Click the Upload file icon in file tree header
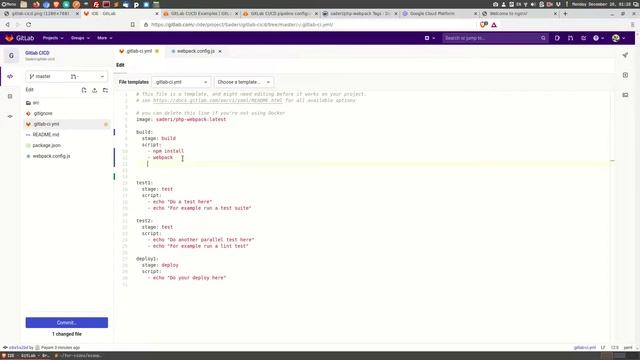The height and width of the screenshot is (360, 640). (x=94, y=90)
